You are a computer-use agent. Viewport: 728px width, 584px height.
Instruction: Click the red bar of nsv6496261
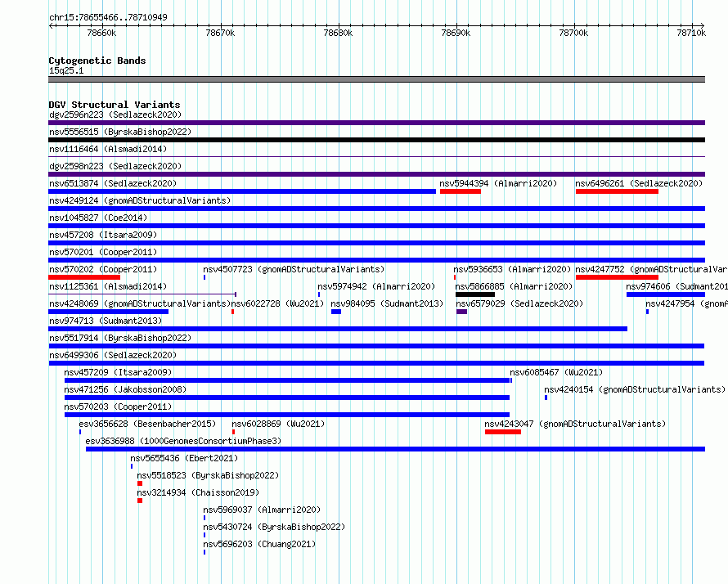pos(617,191)
